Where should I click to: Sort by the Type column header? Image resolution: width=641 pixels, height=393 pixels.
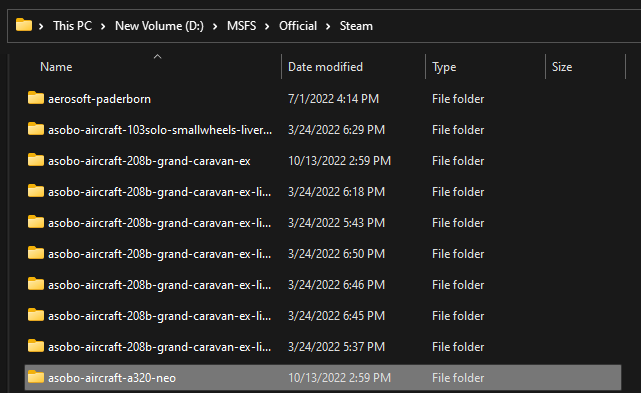(444, 67)
